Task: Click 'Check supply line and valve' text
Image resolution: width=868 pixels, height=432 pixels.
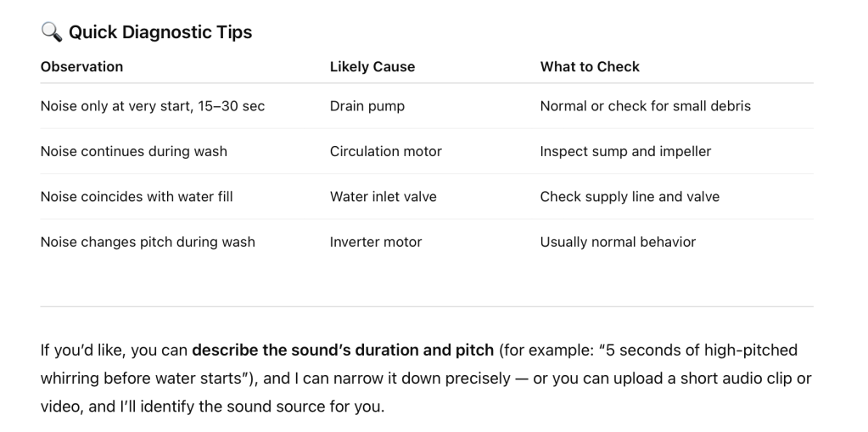Action: coord(630,196)
